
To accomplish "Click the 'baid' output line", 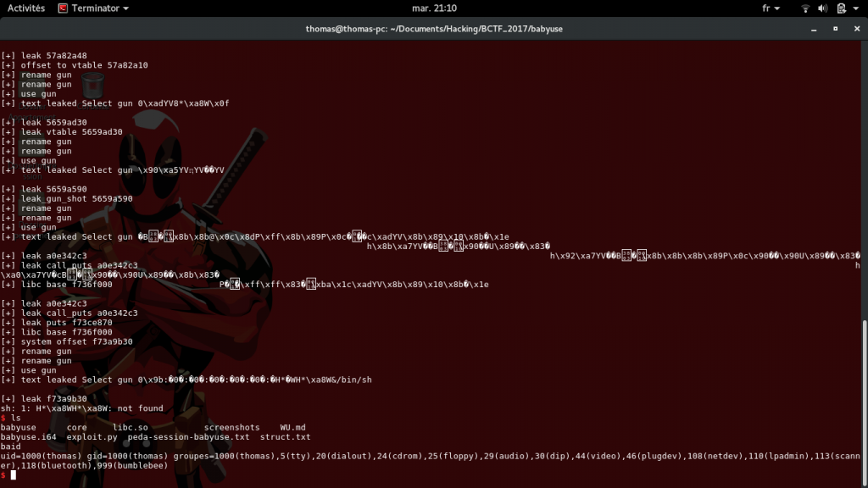I will pos(10,446).
